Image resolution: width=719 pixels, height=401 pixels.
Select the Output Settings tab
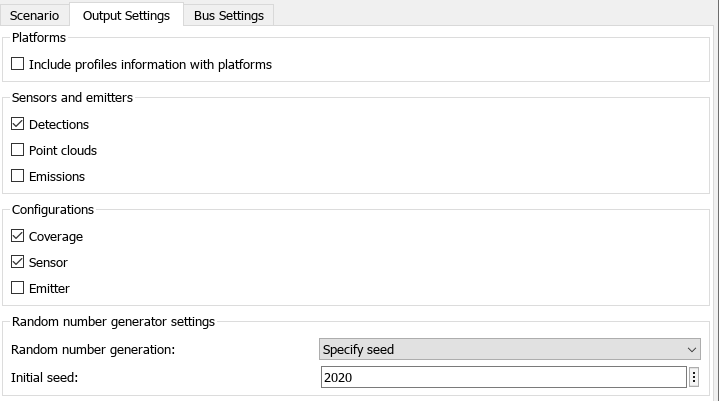126,15
